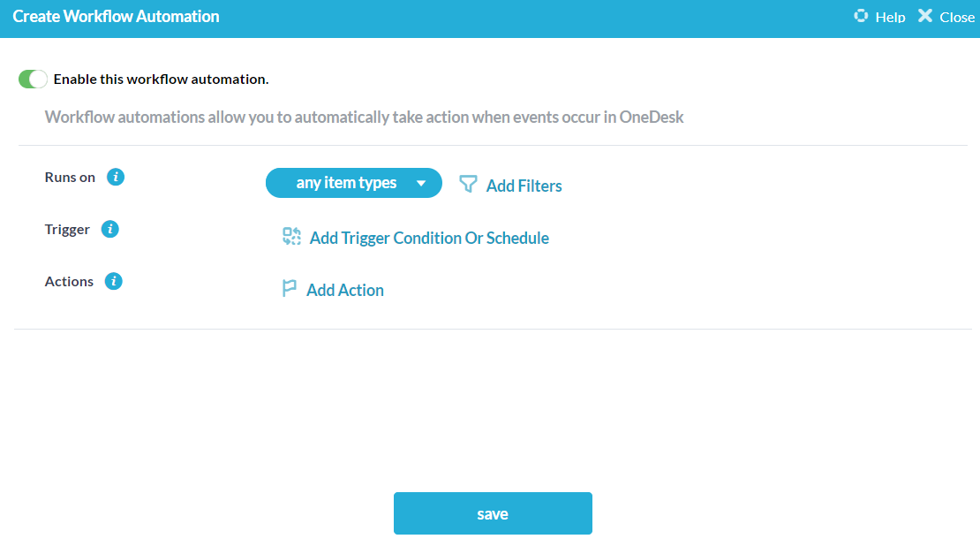Open the Help link text
The width and height of the screenshot is (980, 554).
pos(890,17)
